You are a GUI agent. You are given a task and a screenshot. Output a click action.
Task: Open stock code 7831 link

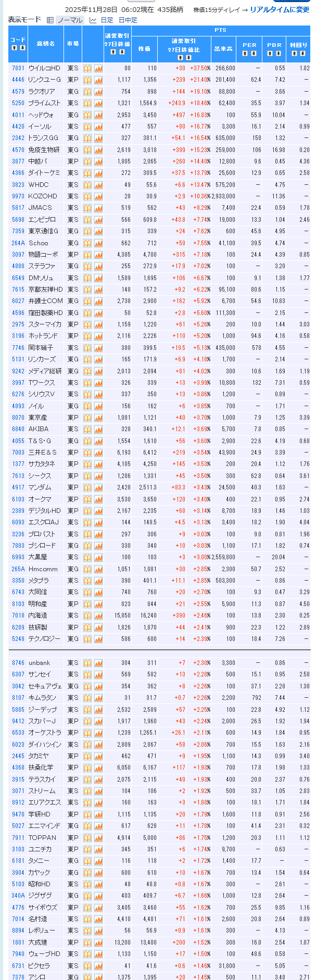pos(18,68)
